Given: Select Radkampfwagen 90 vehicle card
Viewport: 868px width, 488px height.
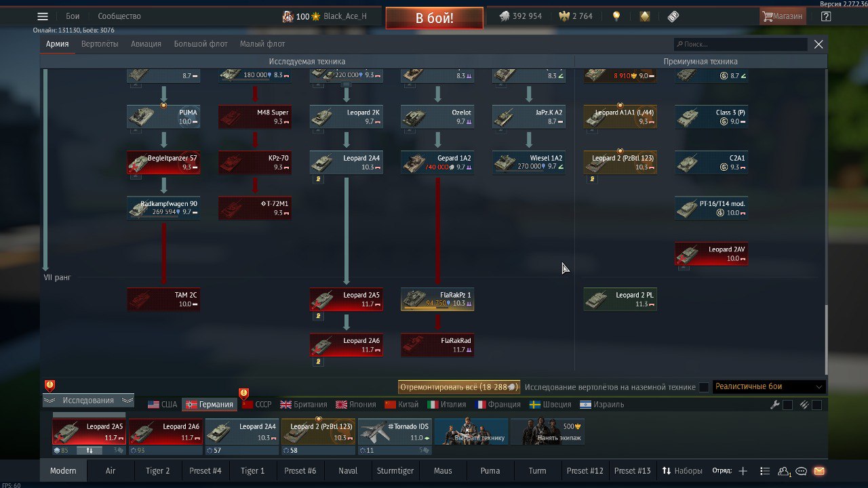Looking at the screenshot, I should [163, 208].
